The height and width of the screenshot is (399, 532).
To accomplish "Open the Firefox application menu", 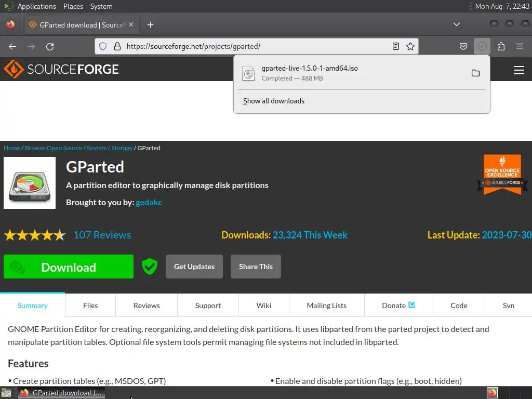I will click(x=519, y=46).
